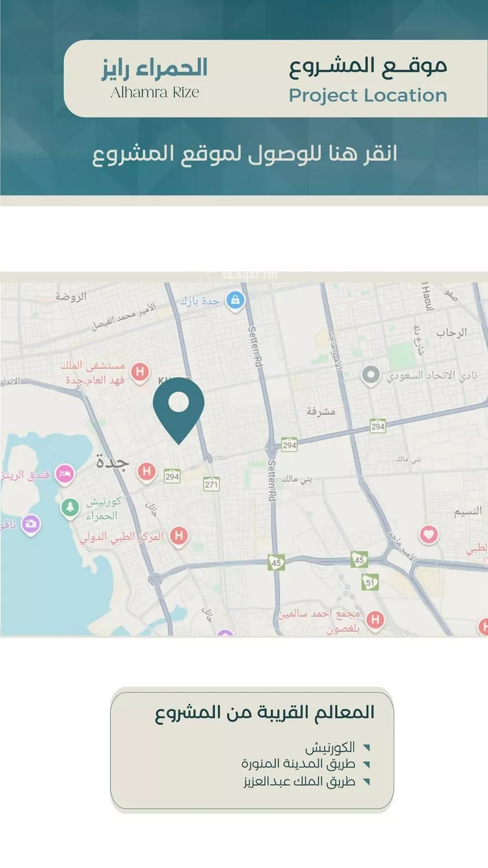Click the large teal project location pin

(178, 407)
